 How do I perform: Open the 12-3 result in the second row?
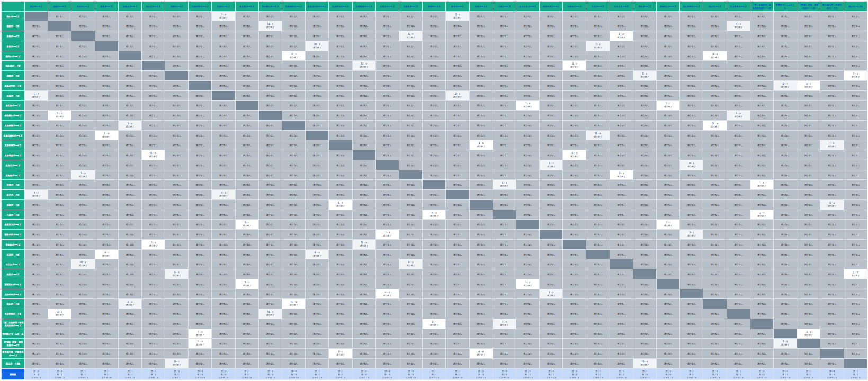(x=270, y=26)
